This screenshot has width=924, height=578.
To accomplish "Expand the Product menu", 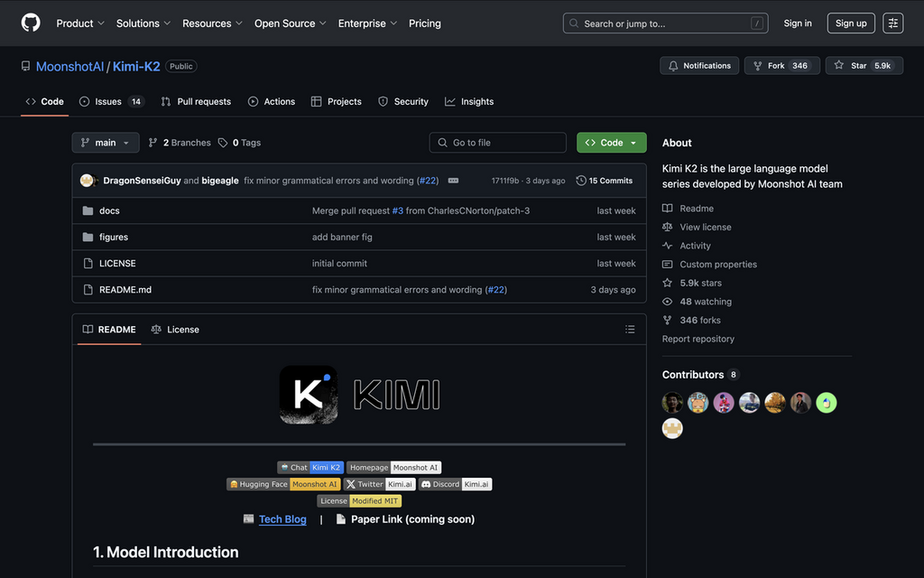I will click(80, 23).
